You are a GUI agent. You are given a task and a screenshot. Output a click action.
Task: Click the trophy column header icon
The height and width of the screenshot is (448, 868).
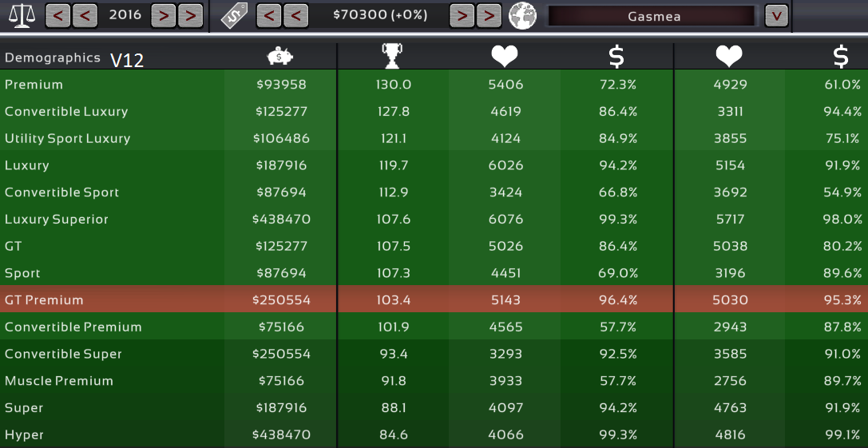(392, 56)
